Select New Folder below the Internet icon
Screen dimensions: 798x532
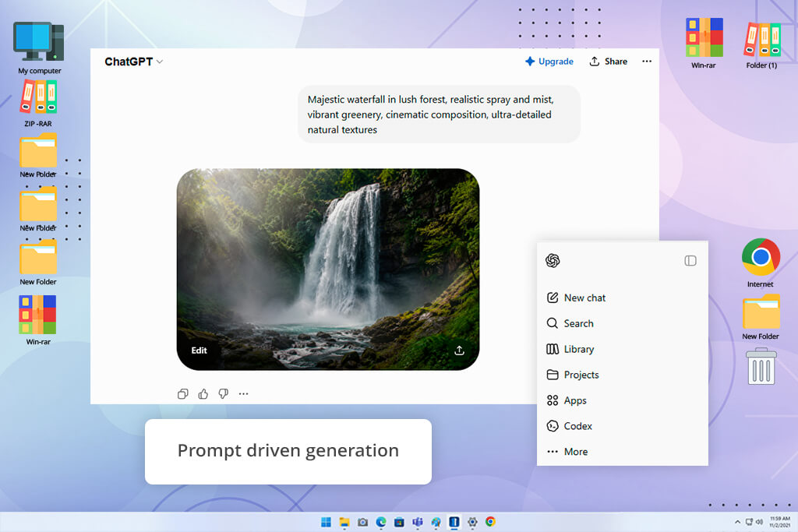761,317
